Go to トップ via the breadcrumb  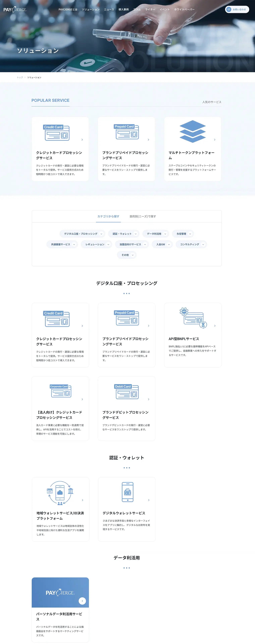click(20, 77)
